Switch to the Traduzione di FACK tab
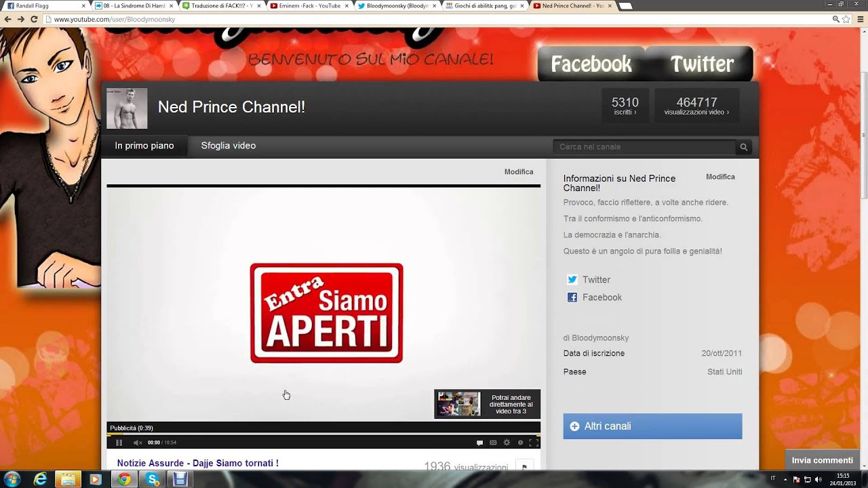868x488 pixels. 221,5
